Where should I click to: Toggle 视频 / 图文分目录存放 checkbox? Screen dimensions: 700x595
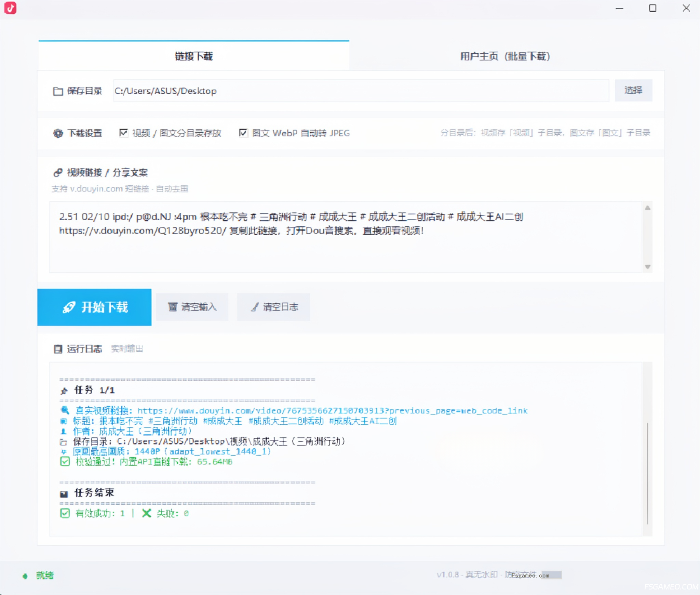tap(123, 133)
